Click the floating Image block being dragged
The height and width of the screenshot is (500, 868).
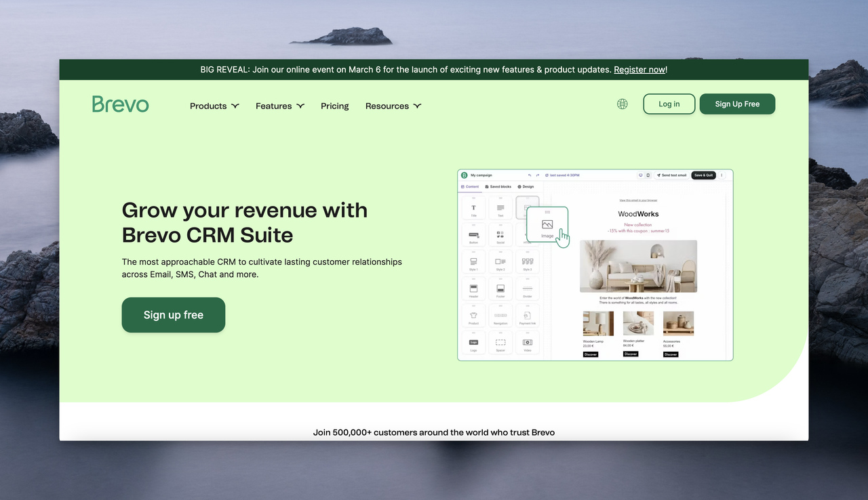(x=547, y=224)
